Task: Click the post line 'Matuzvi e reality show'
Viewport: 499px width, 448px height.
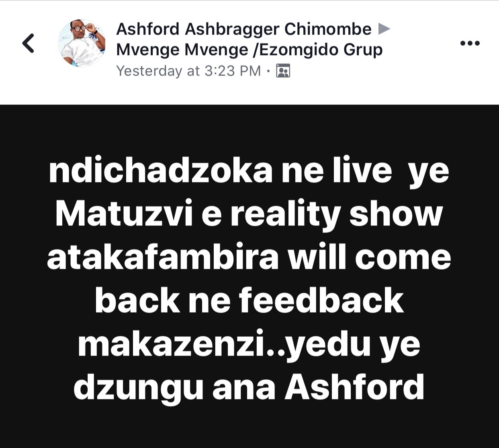Action: tap(249, 214)
